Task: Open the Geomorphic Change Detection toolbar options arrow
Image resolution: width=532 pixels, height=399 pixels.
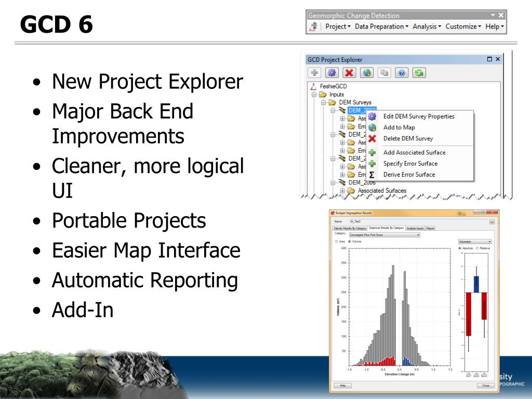Action: tap(493, 15)
